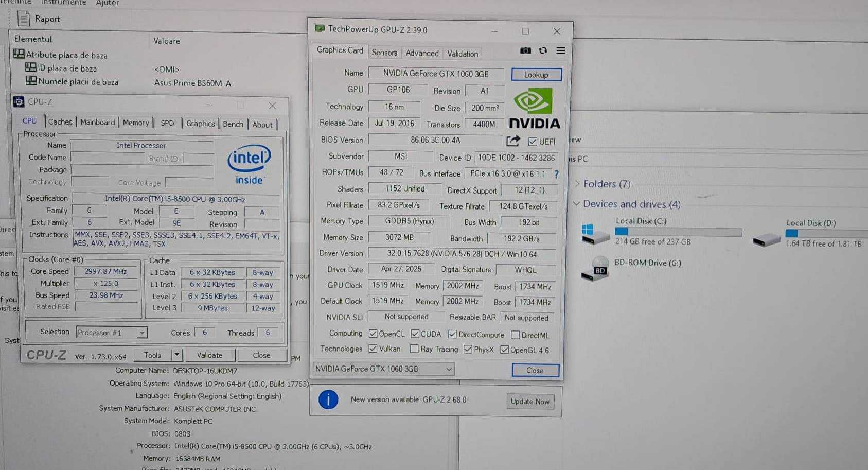The image size is (868, 470).
Task: Select the 'Asus Prime B360M-A' value
Action: point(192,83)
